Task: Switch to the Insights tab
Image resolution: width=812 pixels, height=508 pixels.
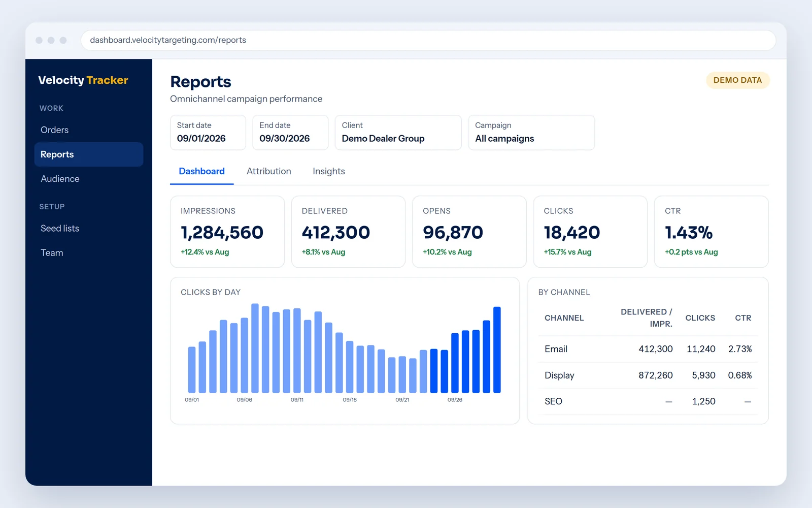Action: point(329,172)
